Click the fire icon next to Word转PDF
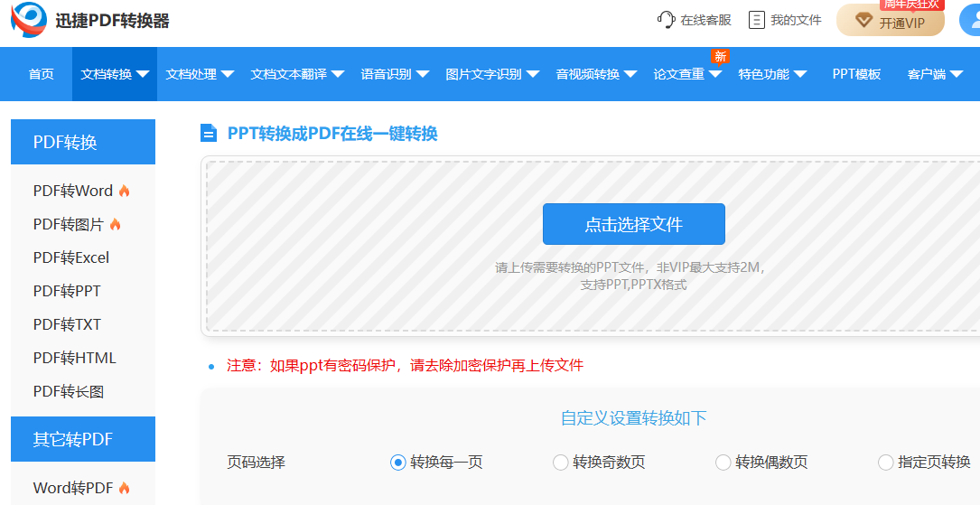The height and width of the screenshot is (505, 980). pos(125,488)
